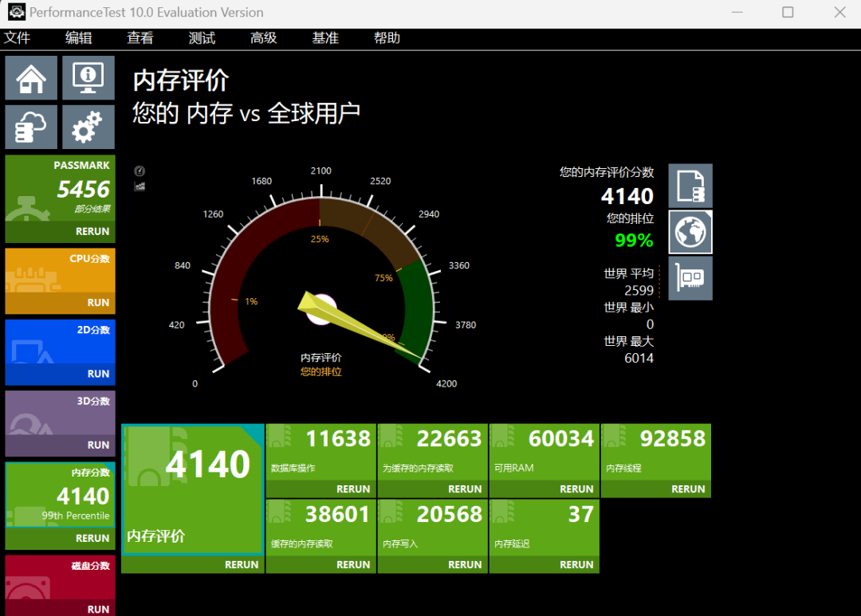Rerun the large 内存评价 4140 tile
The height and width of the screenshot is (616, 861).
[x=242, y=565]
